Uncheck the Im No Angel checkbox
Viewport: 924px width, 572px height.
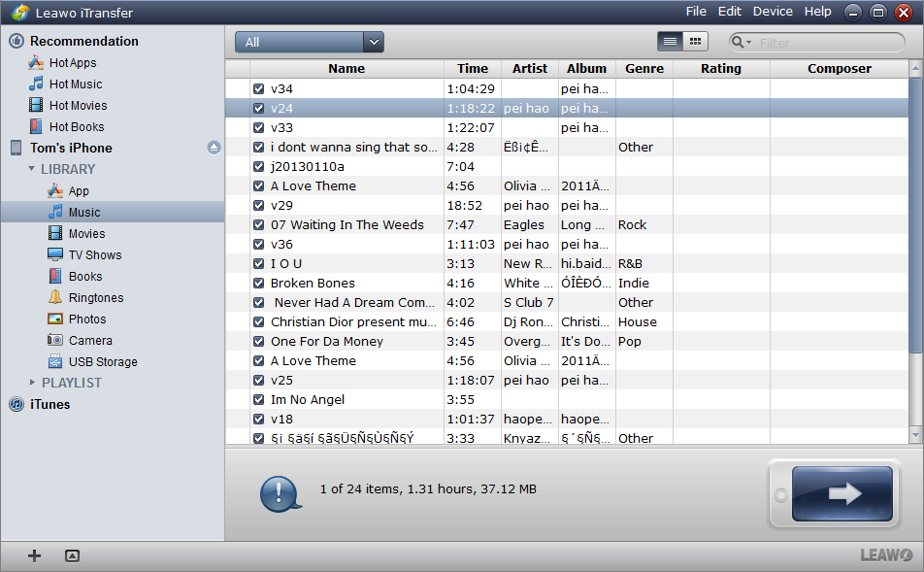[x=259, y=400]
